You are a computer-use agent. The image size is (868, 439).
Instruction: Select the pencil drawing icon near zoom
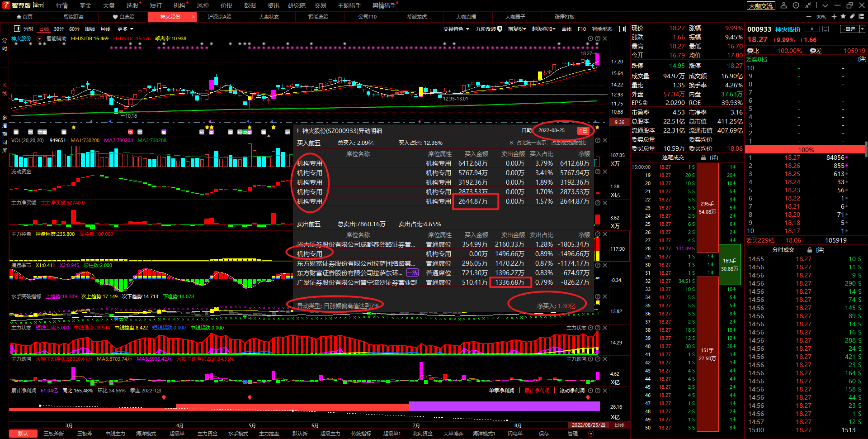point(852,16)
